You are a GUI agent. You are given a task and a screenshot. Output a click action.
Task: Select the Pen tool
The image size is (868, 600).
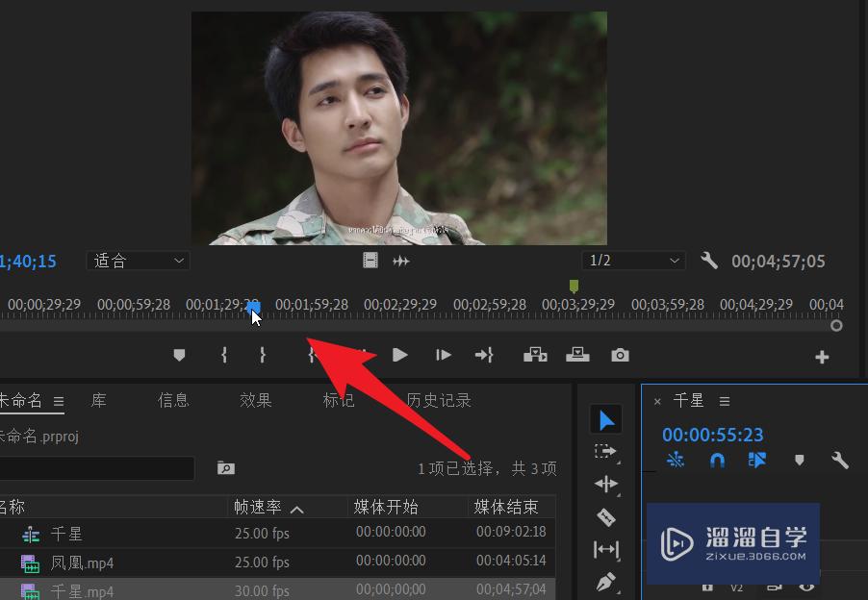tap(605, 582)
